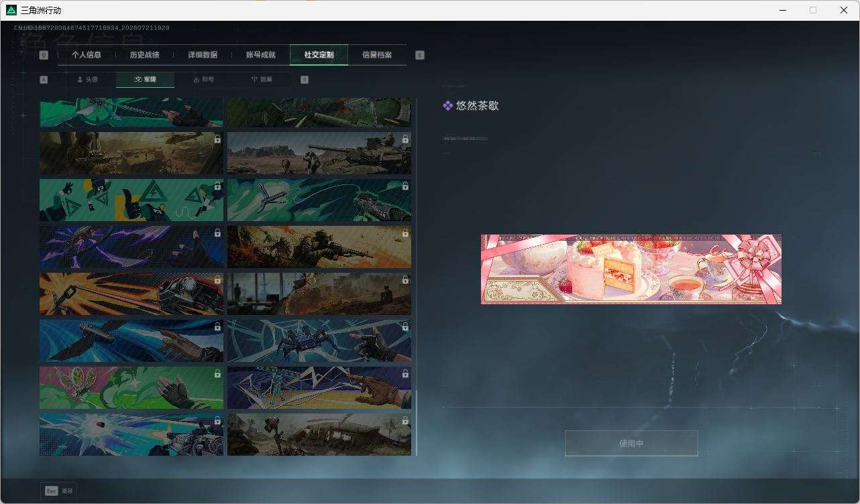Minimize the 三角洲行动 window

click(x=782, y=10)
